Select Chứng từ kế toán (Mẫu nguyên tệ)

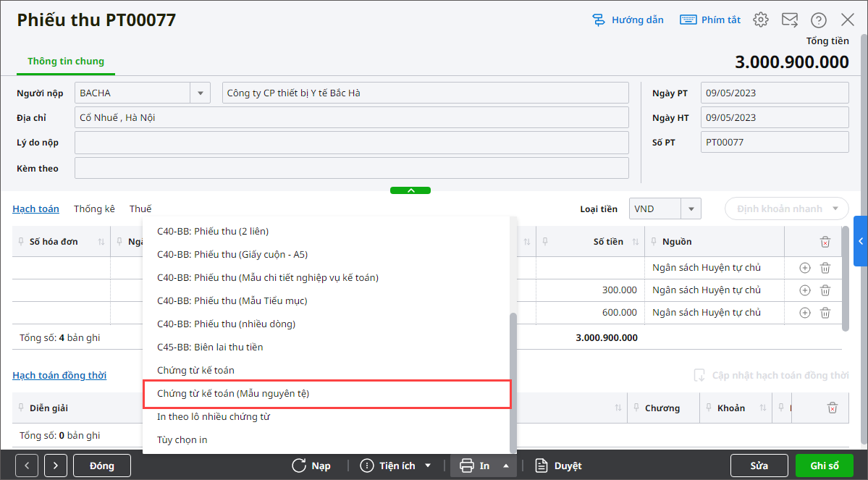326,394
